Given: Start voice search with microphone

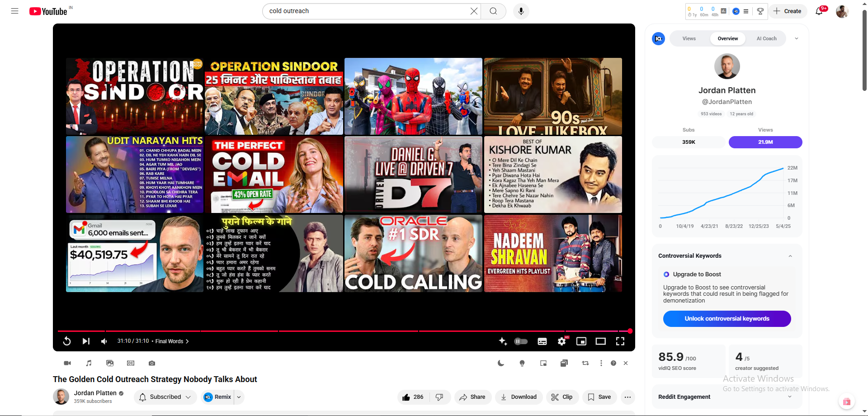Looking at the screenshot, I should pyautogui.click(x=521, y=11).
